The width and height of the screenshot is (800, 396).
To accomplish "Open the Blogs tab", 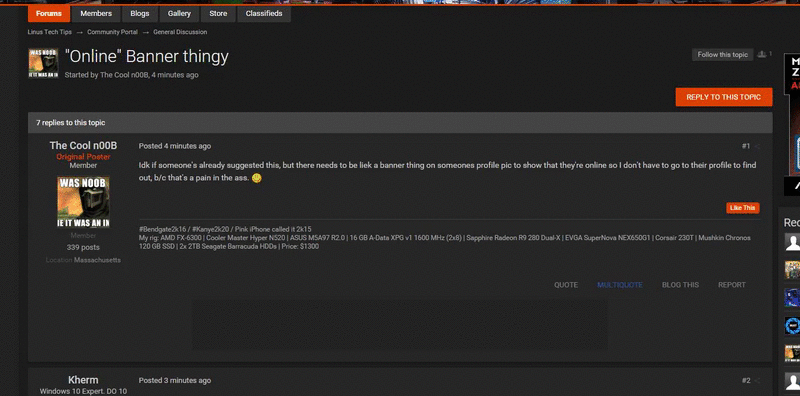I will [x=140, y=14].
